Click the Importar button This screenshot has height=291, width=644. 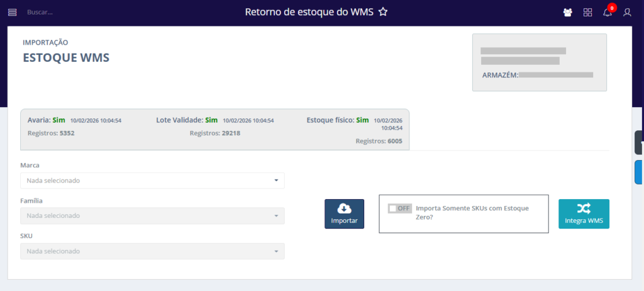344,214
